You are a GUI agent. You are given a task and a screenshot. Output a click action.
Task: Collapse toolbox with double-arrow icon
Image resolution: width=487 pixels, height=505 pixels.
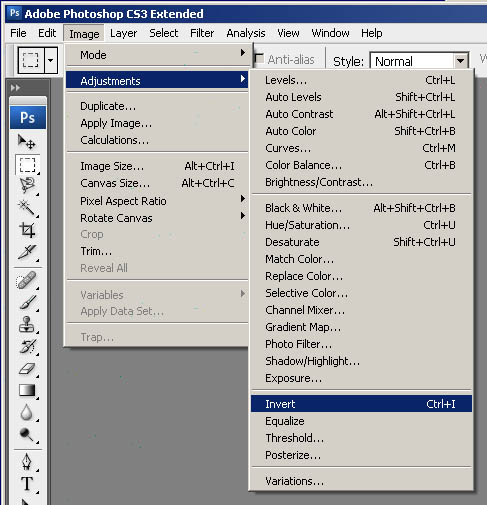tap(15, 88)
